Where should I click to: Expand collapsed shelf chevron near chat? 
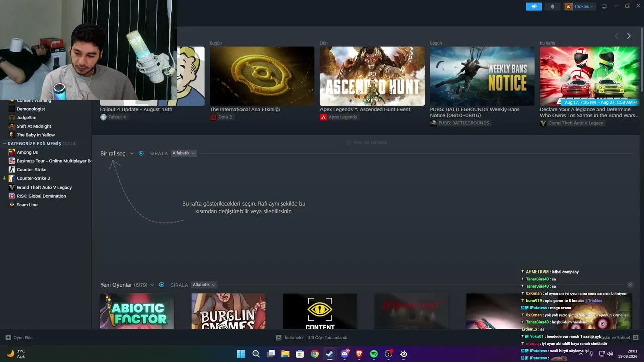630,285
